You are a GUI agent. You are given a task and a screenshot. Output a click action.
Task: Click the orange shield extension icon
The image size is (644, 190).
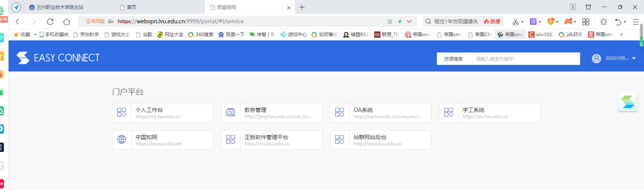(x=551, y=22)
